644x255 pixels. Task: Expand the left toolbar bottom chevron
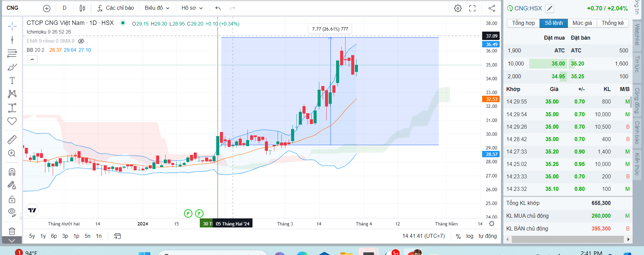[x=12, y=240]
